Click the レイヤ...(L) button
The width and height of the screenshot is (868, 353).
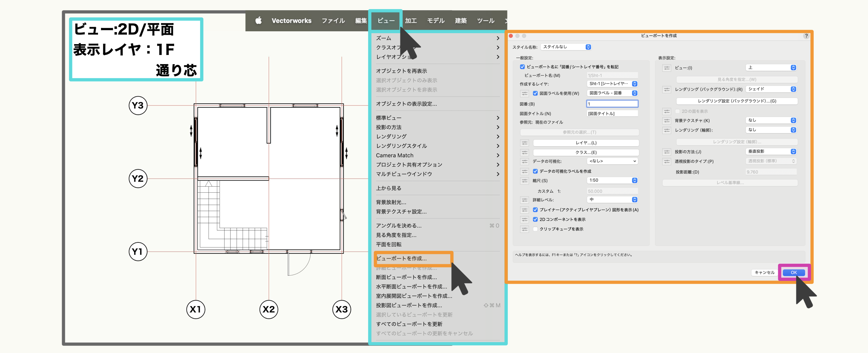point(586,143)
